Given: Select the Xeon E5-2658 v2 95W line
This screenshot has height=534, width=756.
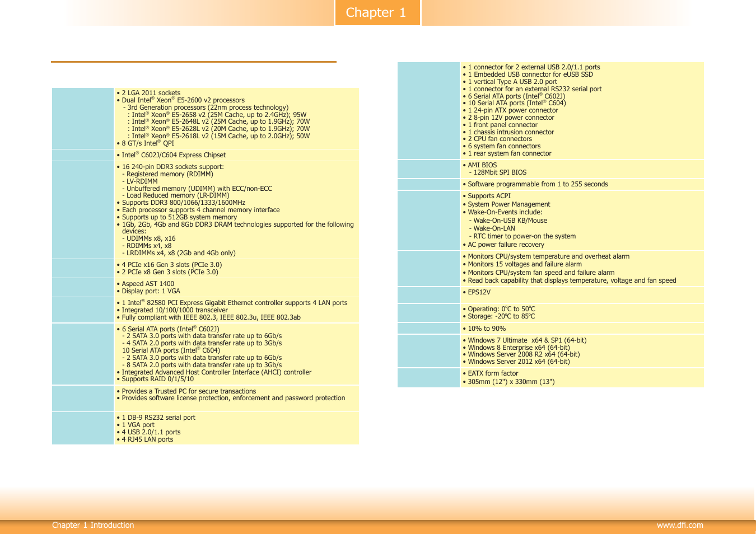Looking at the screenshot, I should tap(217, 115).
